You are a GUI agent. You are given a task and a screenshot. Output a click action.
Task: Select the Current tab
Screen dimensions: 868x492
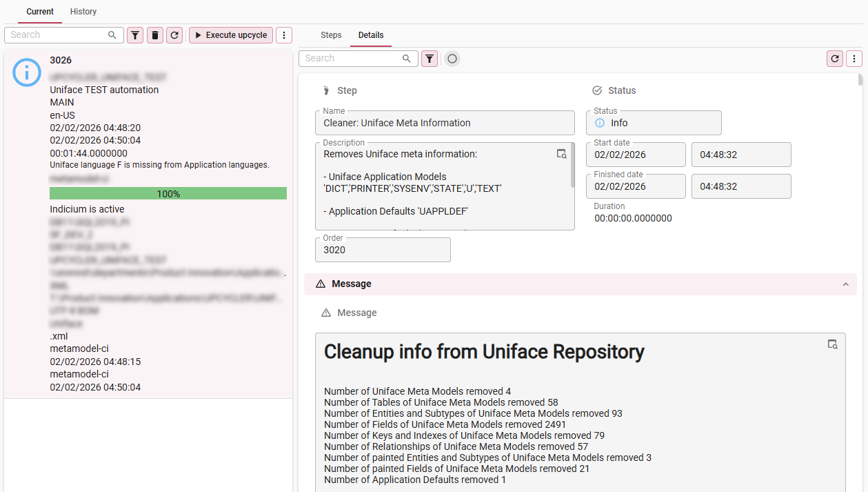(x=40, y=12)
